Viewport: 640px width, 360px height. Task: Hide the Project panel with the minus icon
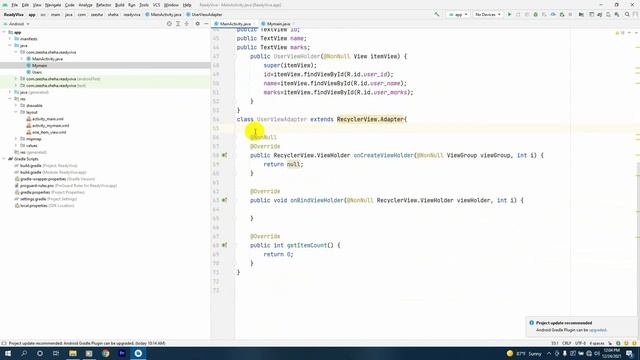pyautogui.click(x=206, y=24)
